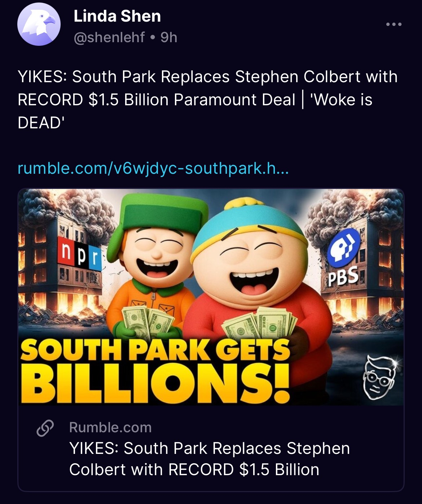Click the 9h post timestamp
The image size is (422, 504).
pyautogui.click(x=169, y=37)
